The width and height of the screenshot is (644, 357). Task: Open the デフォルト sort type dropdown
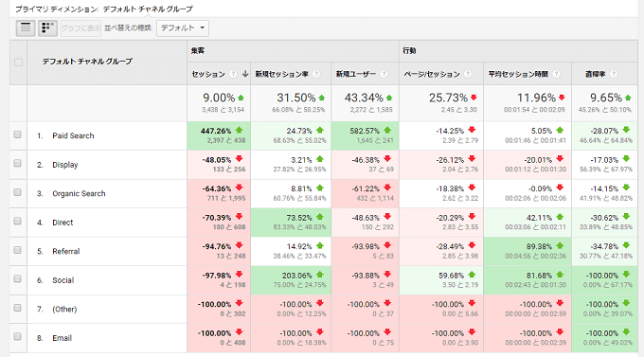tap(183, 28)
